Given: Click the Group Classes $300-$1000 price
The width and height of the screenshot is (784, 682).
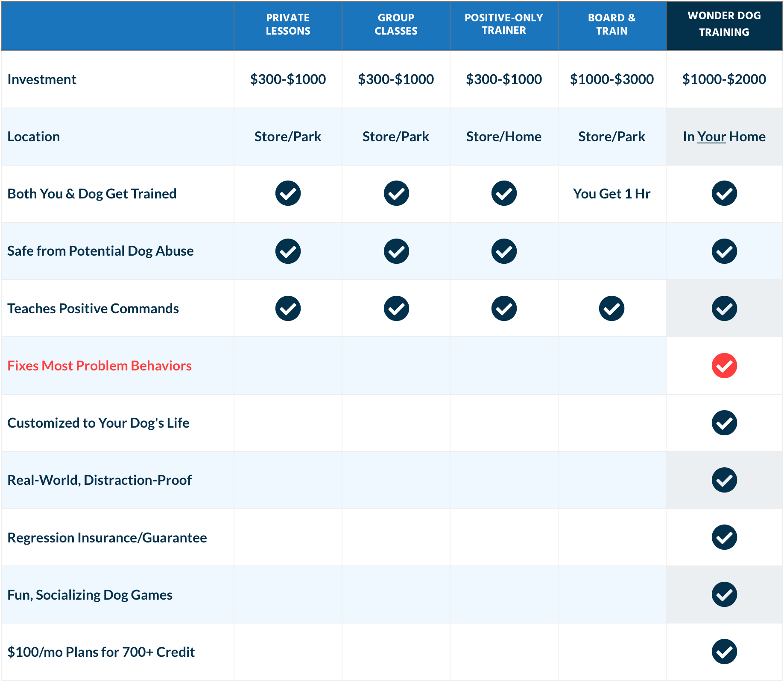Looking at the screenshot, I should coord(396,79).
